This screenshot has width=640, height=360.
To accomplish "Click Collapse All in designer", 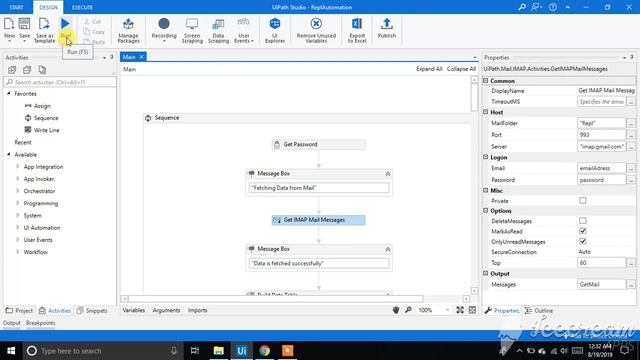I will [x=461, y=69].
